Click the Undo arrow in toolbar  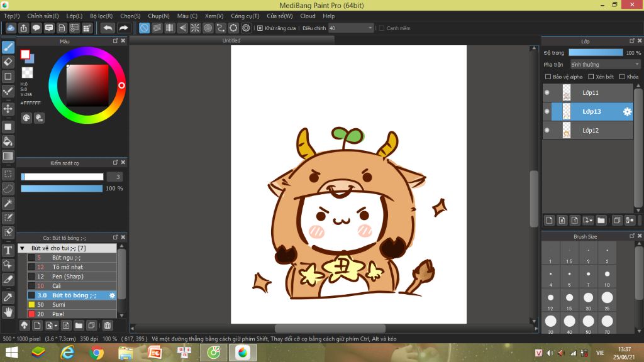coord(108,28)
